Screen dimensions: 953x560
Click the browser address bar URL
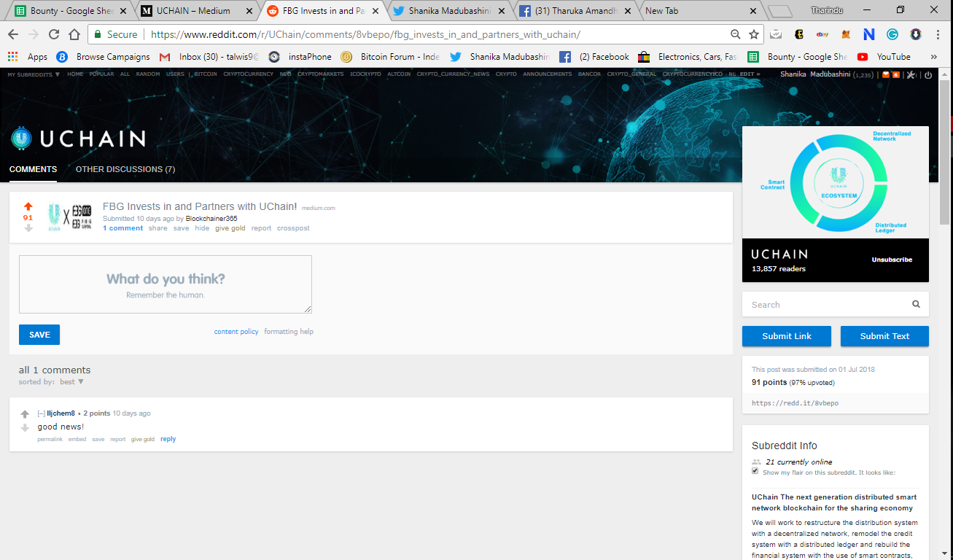tap(365, 34)
